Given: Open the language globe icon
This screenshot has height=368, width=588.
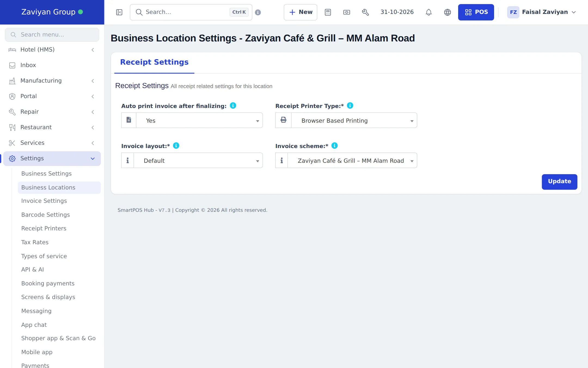Looking at the screenshot, I should pyautogui.click(x=447, y=12).
